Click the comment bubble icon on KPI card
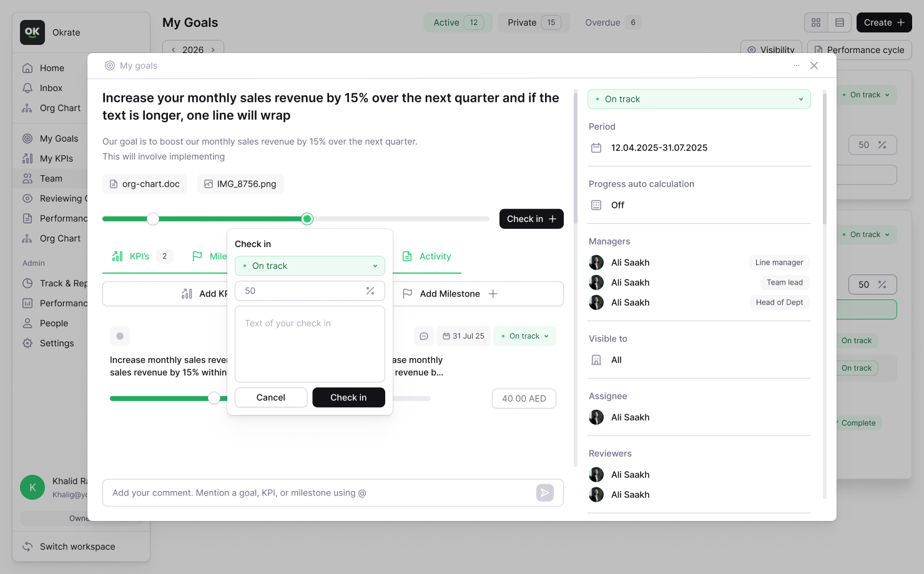Viewport: 924px width, 574px height. (x=424, y=336)
